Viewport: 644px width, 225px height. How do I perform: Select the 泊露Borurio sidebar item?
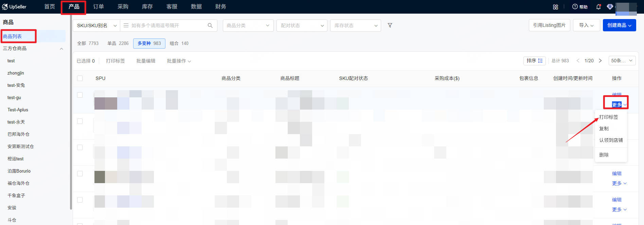[19, 171]
